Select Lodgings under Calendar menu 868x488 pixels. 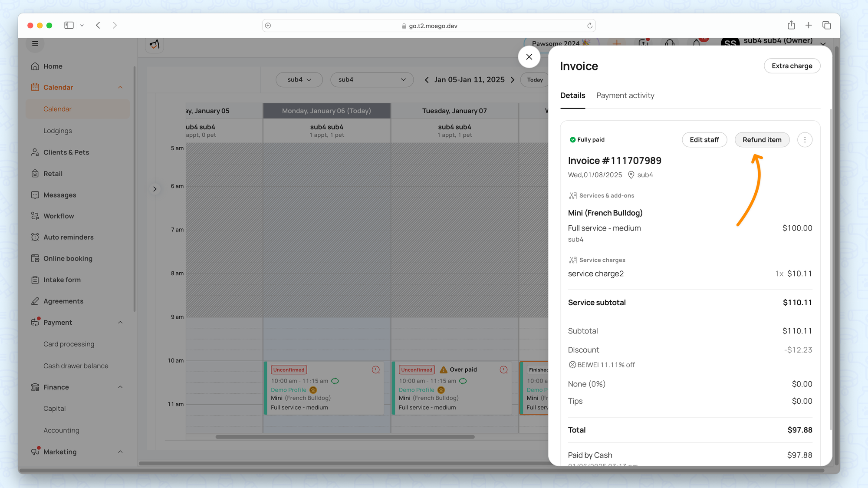[58, 131]
